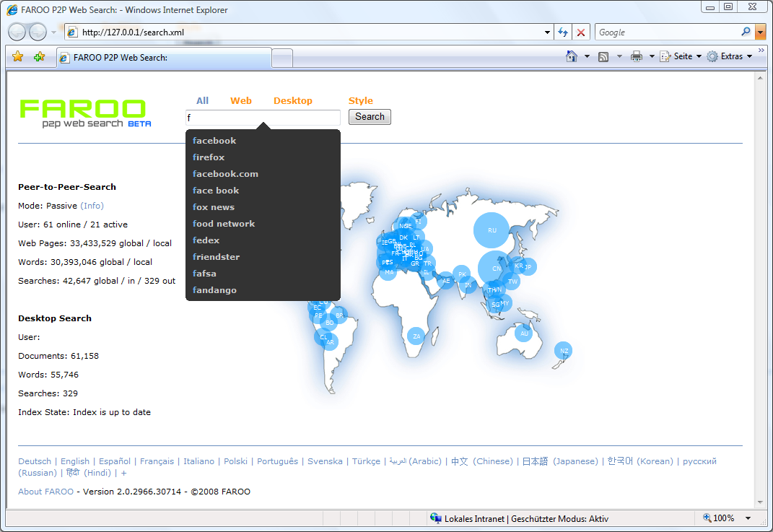Go back with the browser Back arrow
Viewport: 773px width, 532px height.
pyautogui.click(x=17, y=32)
